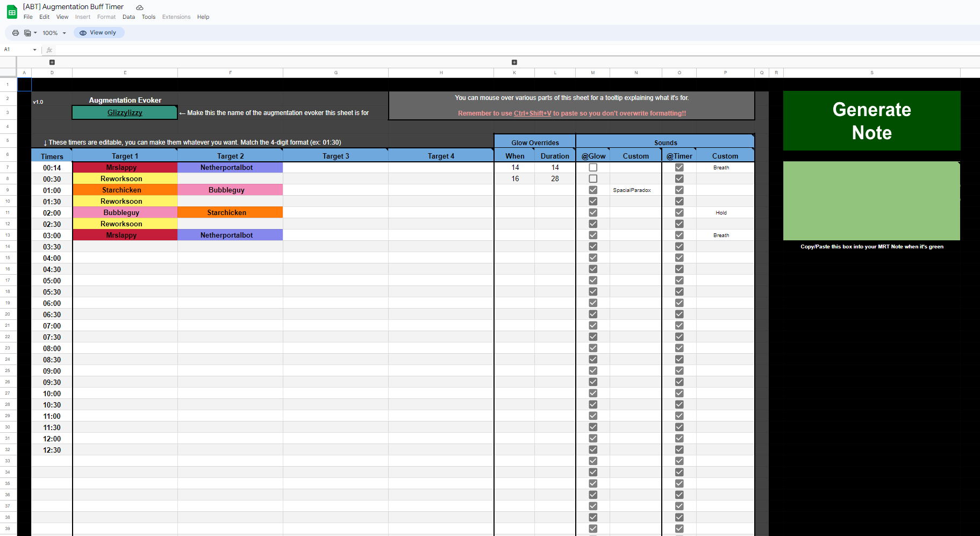Enable the @Glow checkbox for row 00:30

pos(593,178)
